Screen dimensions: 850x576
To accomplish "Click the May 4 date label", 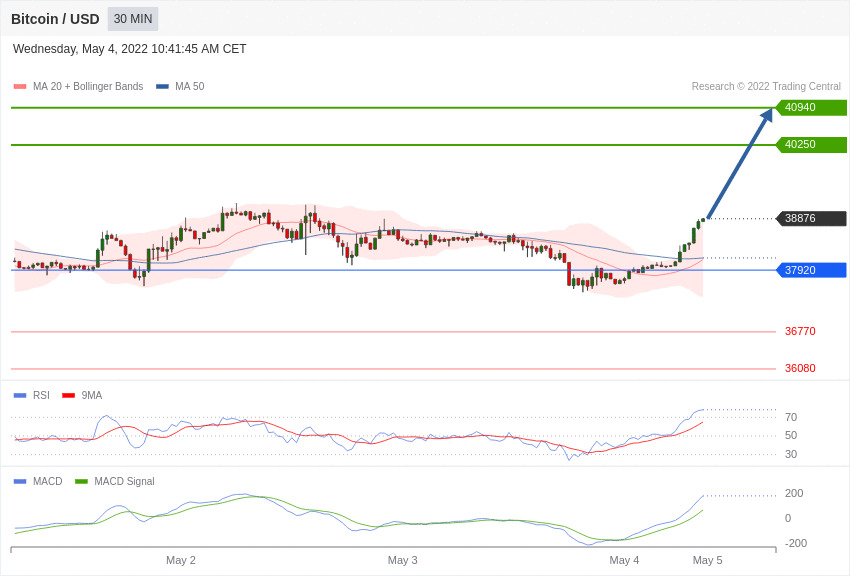I will pos(624,560).
